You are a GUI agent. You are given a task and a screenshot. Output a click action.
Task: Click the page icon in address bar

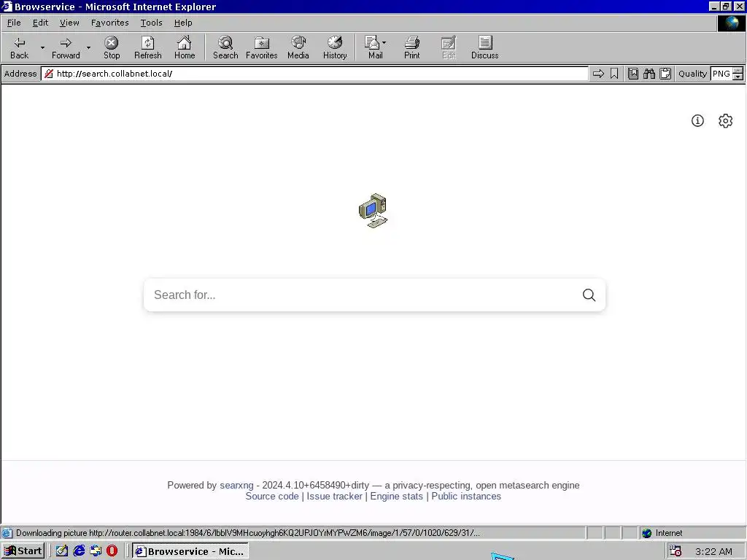click(49, 74)
